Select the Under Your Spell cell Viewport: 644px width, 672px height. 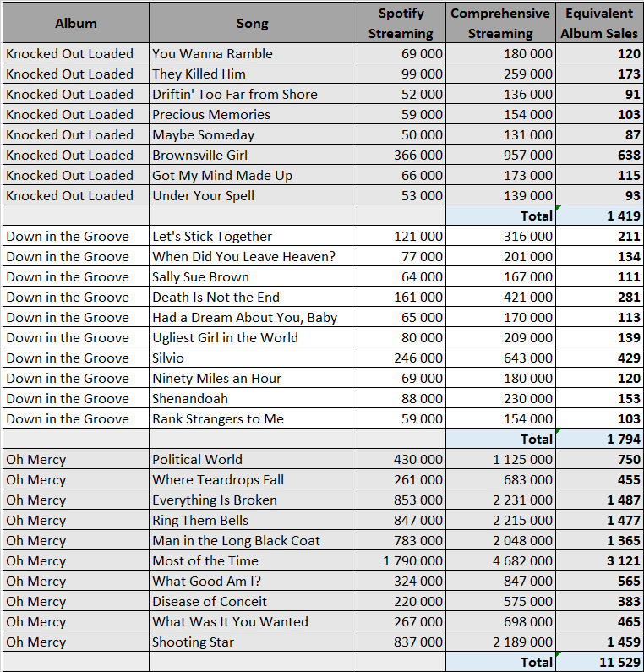tap(253, 195)
